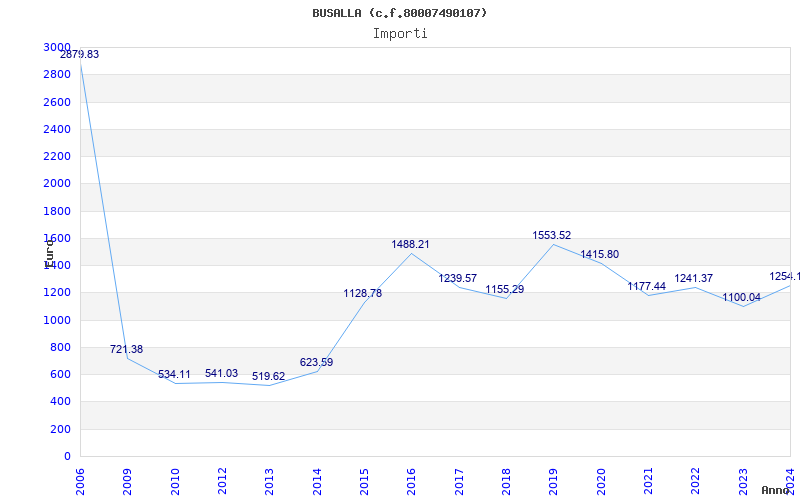Click the Anno x-axis title
This screenshot has height=500, width=800.
coord(775,491)
